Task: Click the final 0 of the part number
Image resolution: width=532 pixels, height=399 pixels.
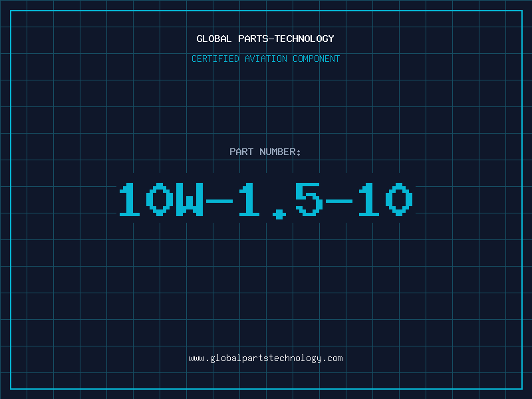Action: click(399, 199)
